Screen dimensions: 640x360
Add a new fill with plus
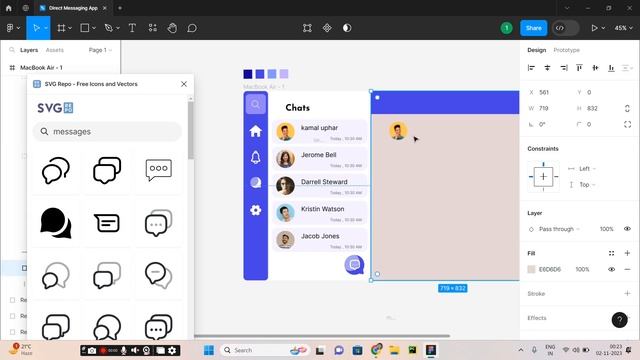click(627, 253)
